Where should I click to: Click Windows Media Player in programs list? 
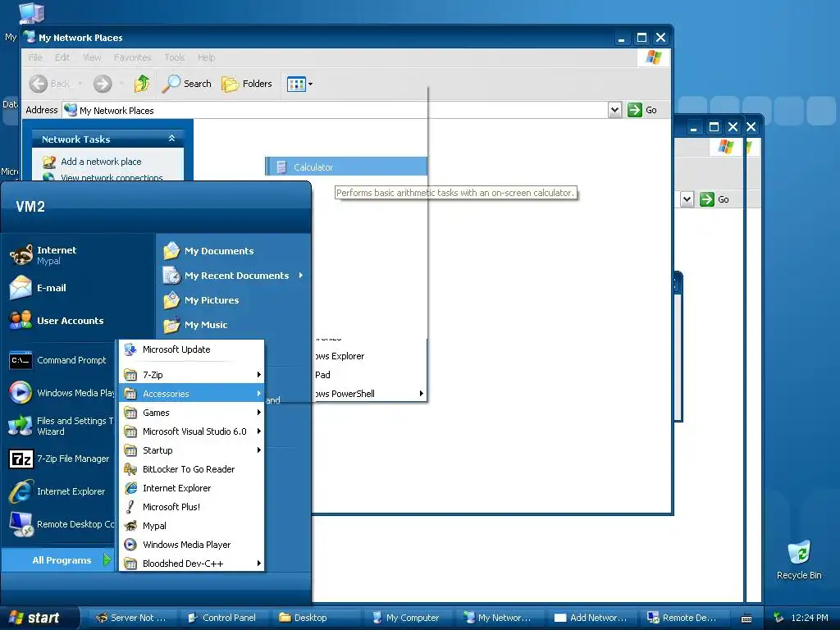[x=191, y=545]
